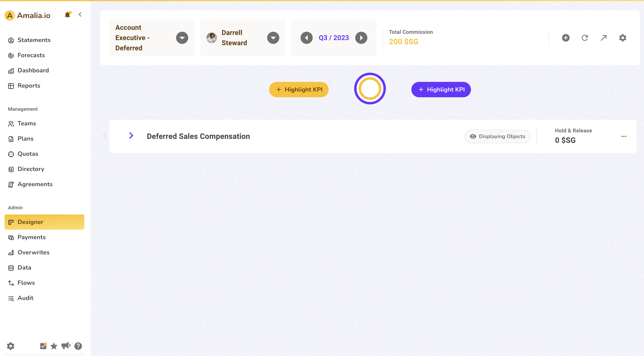Click the Amalia.io logo icon
Image resolution: width=644 pixels, height=356 pixels.
(x=10, y=16)
